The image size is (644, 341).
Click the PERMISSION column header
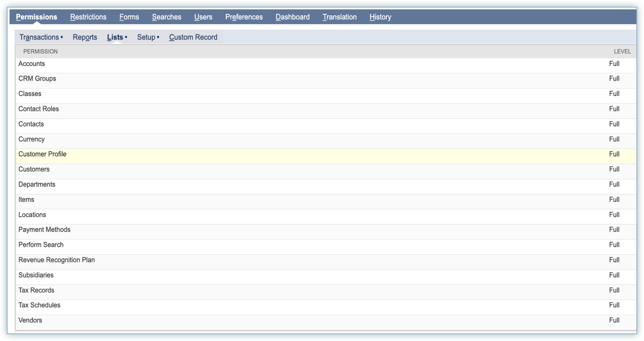click(x=40, y=51)
